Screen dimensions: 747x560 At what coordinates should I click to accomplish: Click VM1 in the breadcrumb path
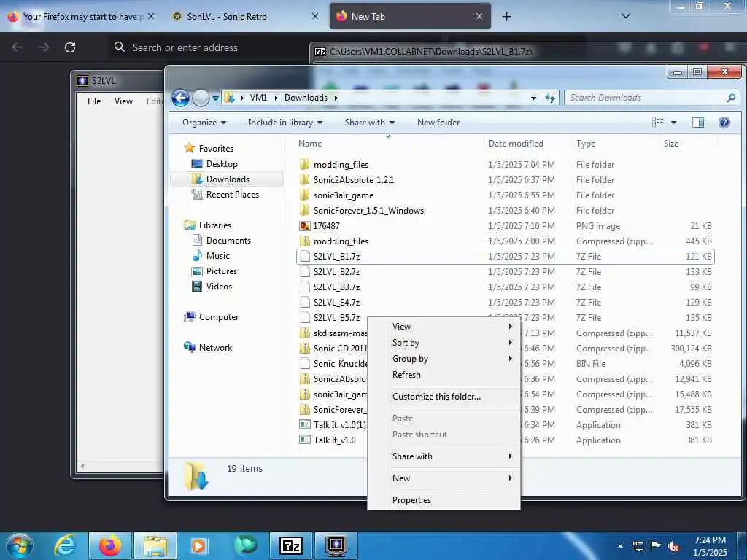[x=258, y=98]
